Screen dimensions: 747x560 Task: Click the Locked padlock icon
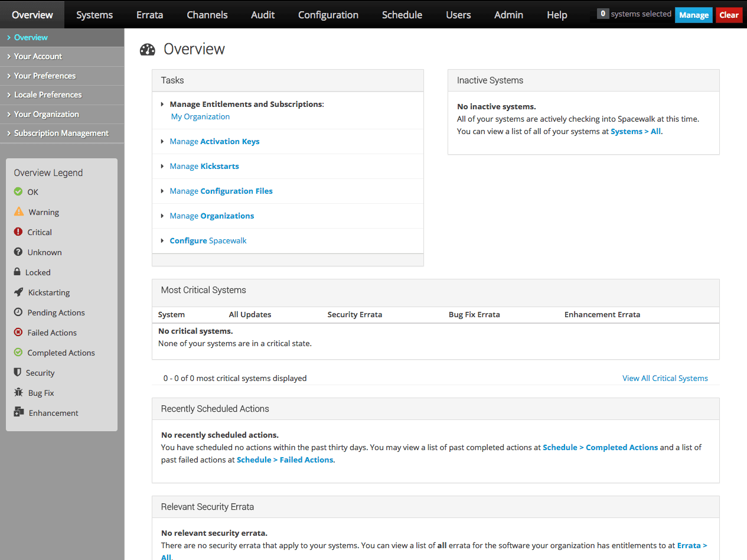pyautogui.click(x=18, y=272)
